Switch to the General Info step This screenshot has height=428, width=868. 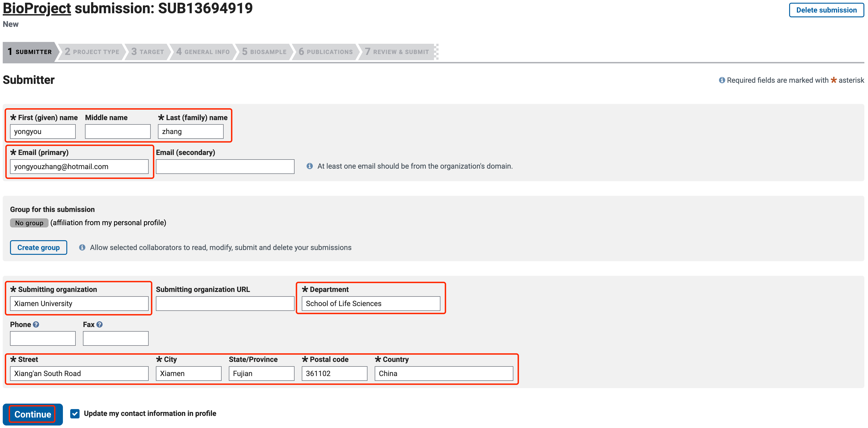203,52
